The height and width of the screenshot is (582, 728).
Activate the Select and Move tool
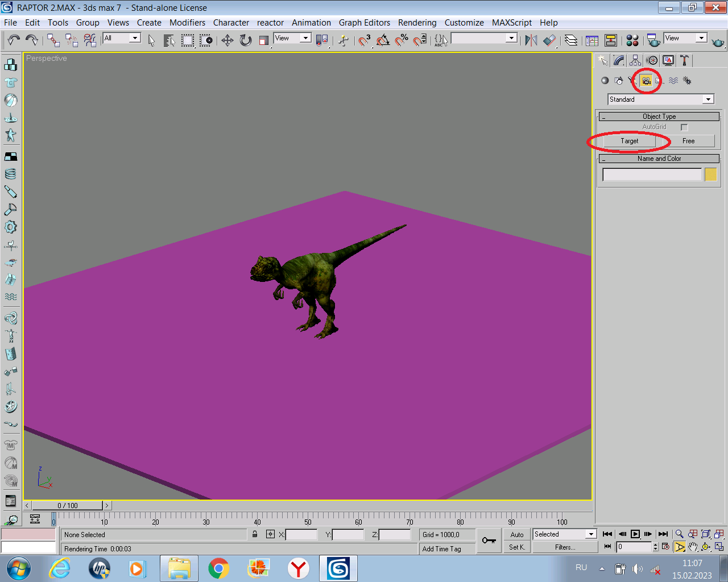227,40
